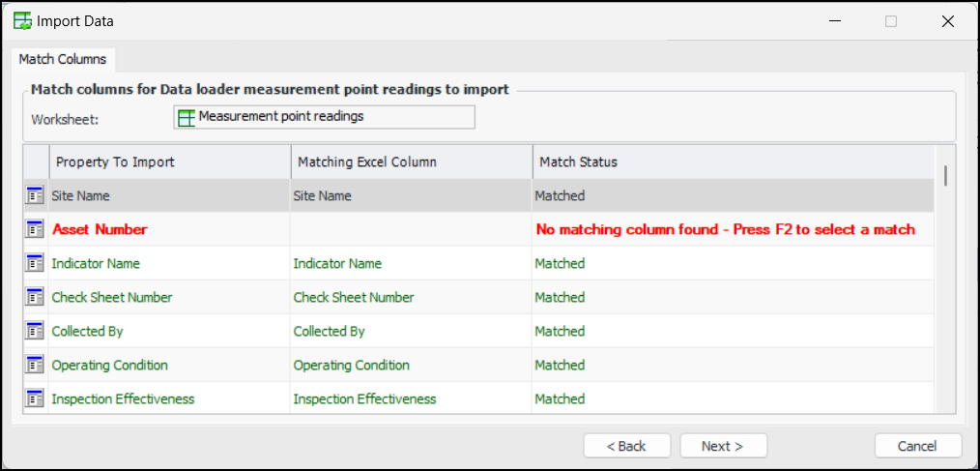Viewport: 980px width, 471px height.
Task: Click the Match Status column header
Action: pyautogui.click(x=733, y=162)
